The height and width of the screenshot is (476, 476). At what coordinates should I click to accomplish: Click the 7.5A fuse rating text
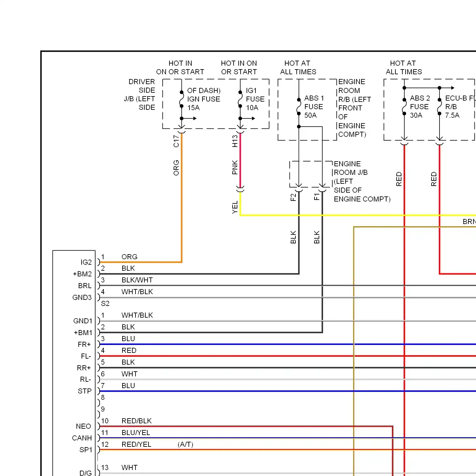tap(452, 115)
